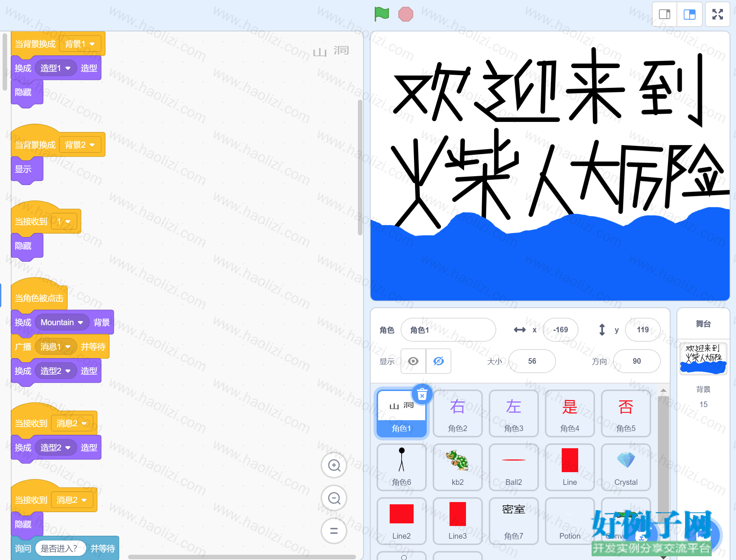The height and width of the screenshot is (560, 736).
Task: Zoom in on the code workspace
Action: [x=334, y=465]
